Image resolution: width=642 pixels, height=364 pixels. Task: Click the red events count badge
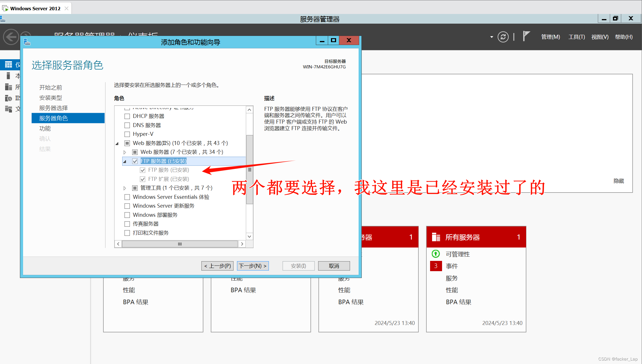[436, 266]
